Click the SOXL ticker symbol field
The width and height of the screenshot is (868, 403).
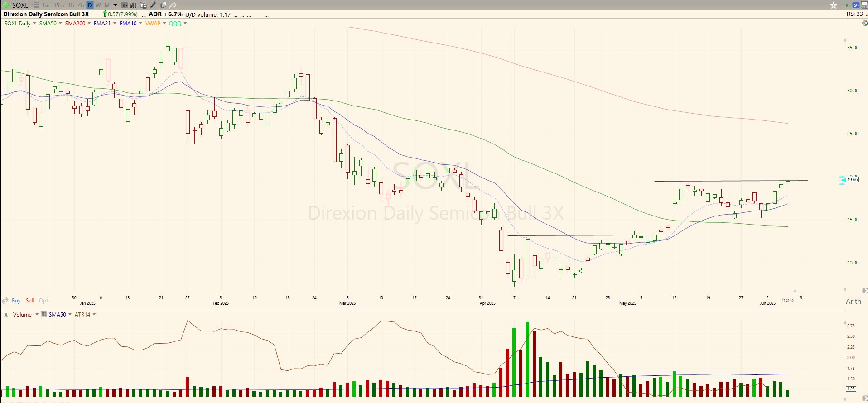pos(20,5)
